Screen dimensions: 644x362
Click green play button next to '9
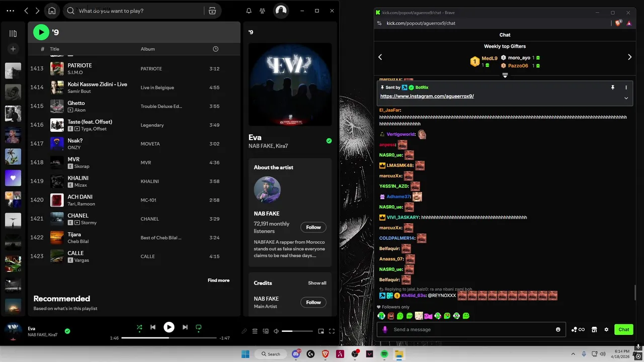[41, 32]
